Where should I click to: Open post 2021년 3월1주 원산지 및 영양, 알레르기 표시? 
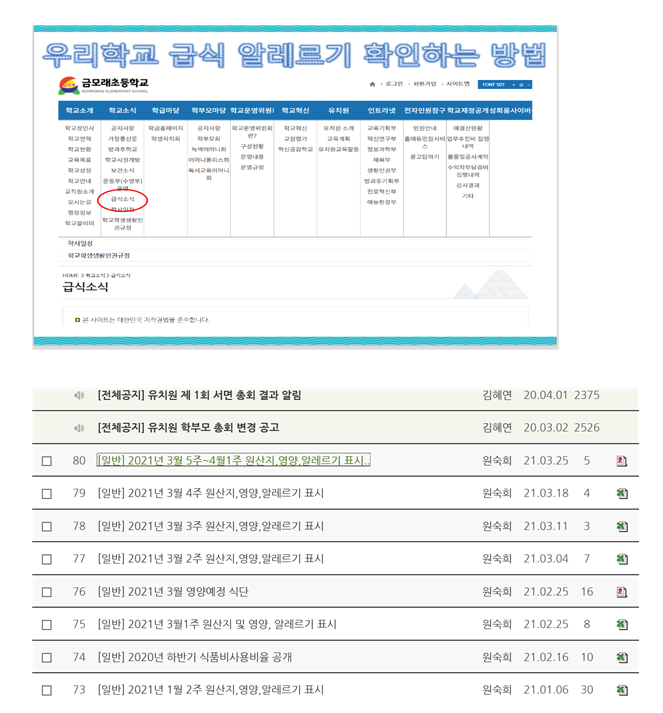pos(217,624)
